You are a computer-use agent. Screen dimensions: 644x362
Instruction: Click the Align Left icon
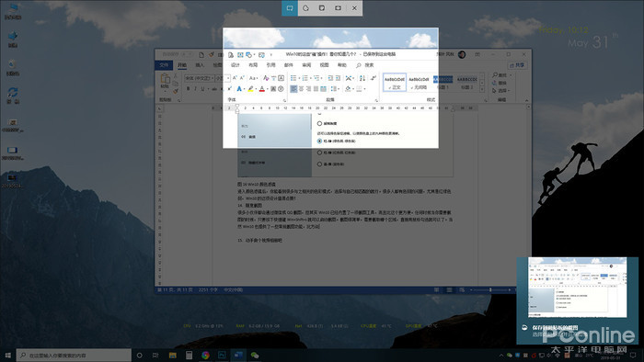coord(293,88)
